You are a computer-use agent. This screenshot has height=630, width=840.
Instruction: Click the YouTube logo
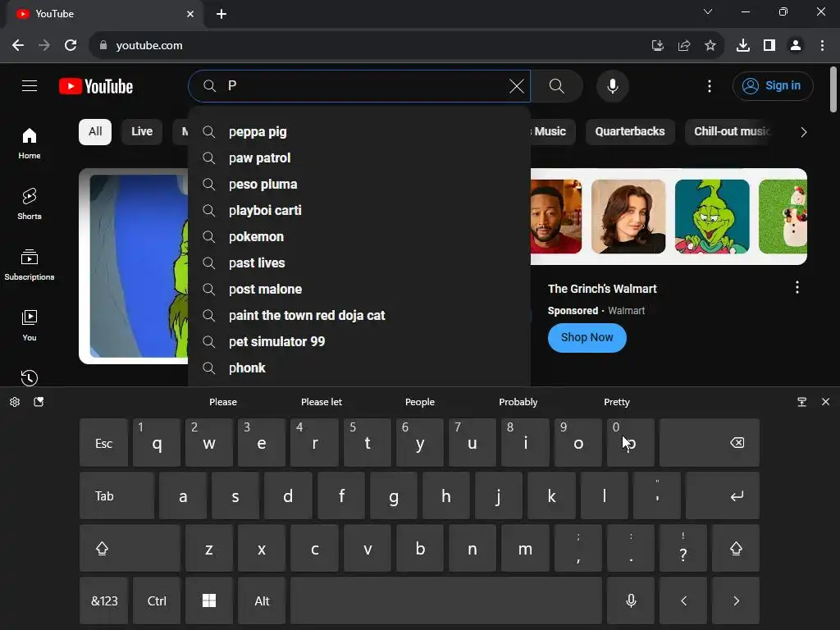tap(96, 86)
